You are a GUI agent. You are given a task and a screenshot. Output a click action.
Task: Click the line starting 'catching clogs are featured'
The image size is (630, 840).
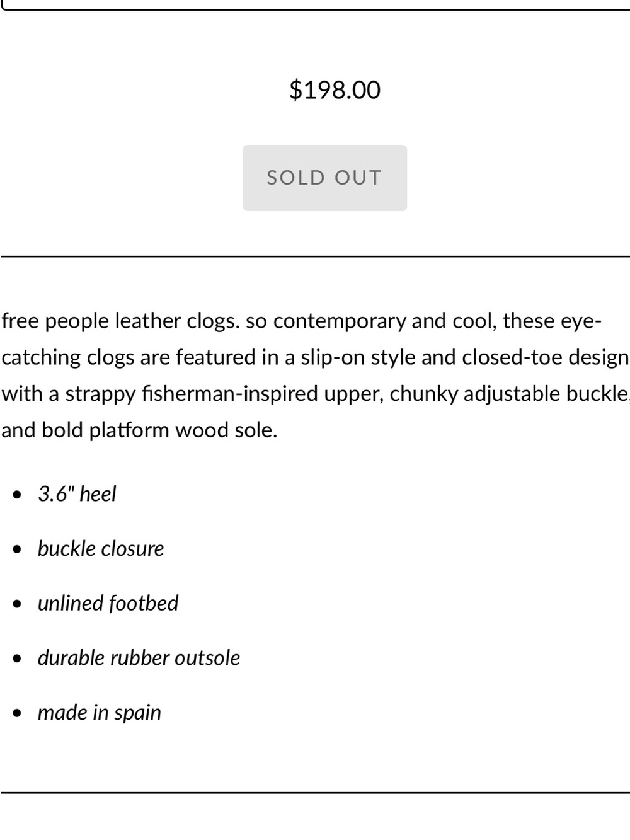tap(315, 357)
